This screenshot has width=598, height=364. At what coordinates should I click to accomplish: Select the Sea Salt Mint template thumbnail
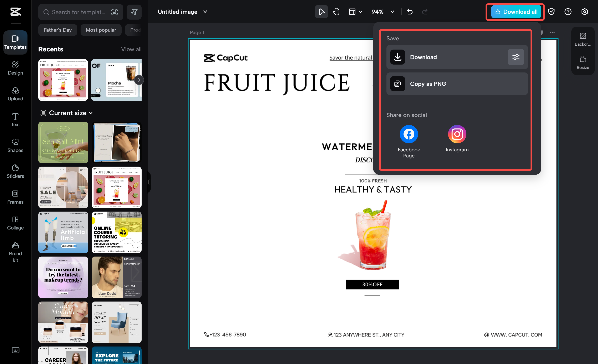(x=63, y=142)
